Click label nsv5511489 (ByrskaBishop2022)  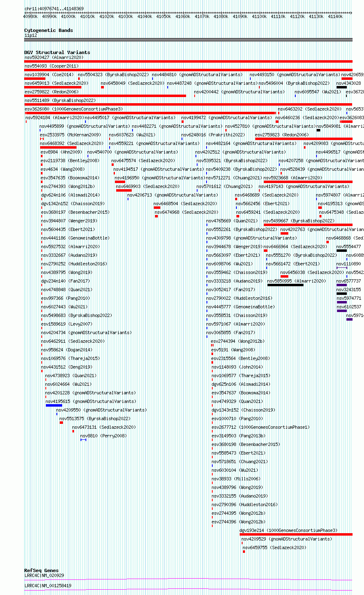click(60, 100)
